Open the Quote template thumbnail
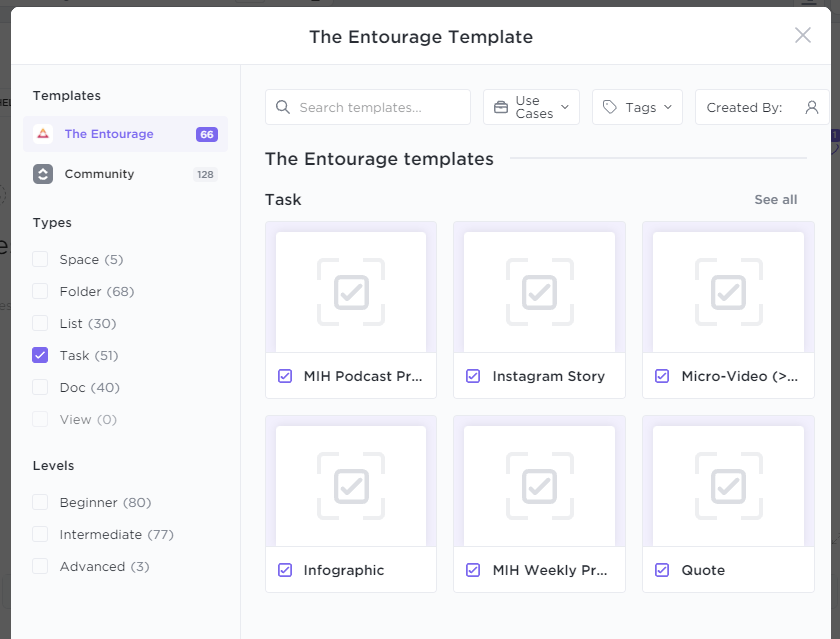 click(729, 486)
